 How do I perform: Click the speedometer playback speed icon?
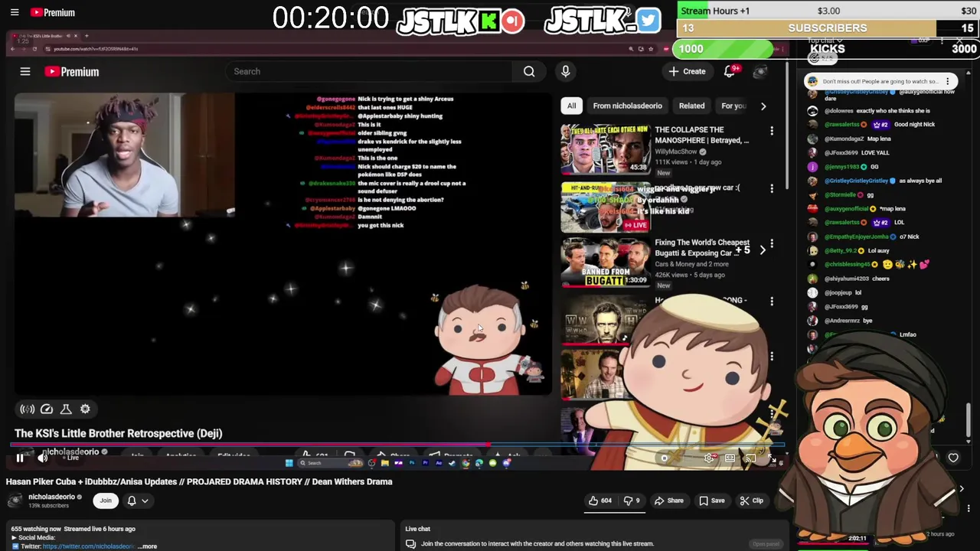[47, 409]
